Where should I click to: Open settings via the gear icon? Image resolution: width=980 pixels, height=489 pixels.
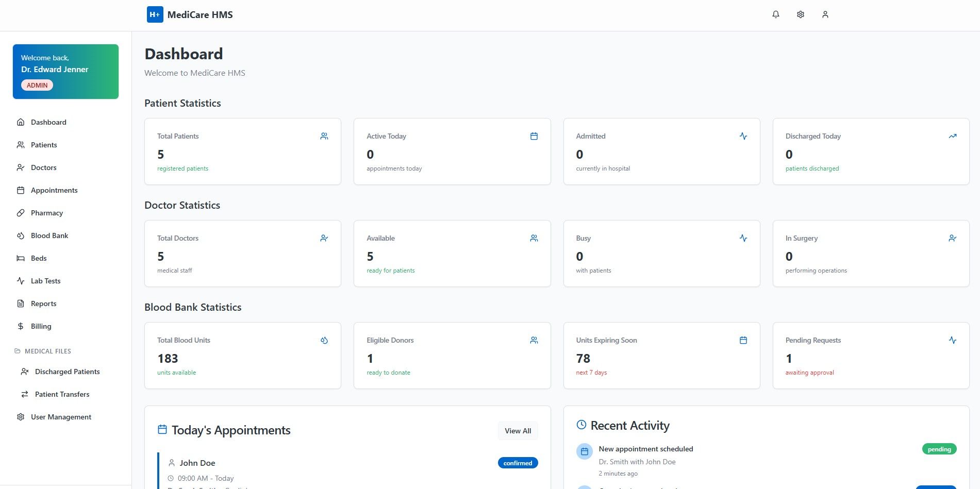click(800, 14)
